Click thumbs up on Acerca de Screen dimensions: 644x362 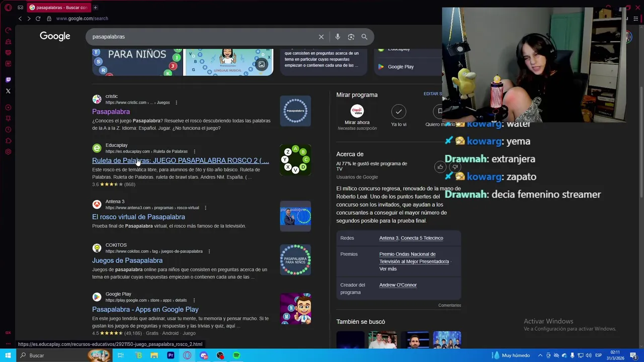440,167
